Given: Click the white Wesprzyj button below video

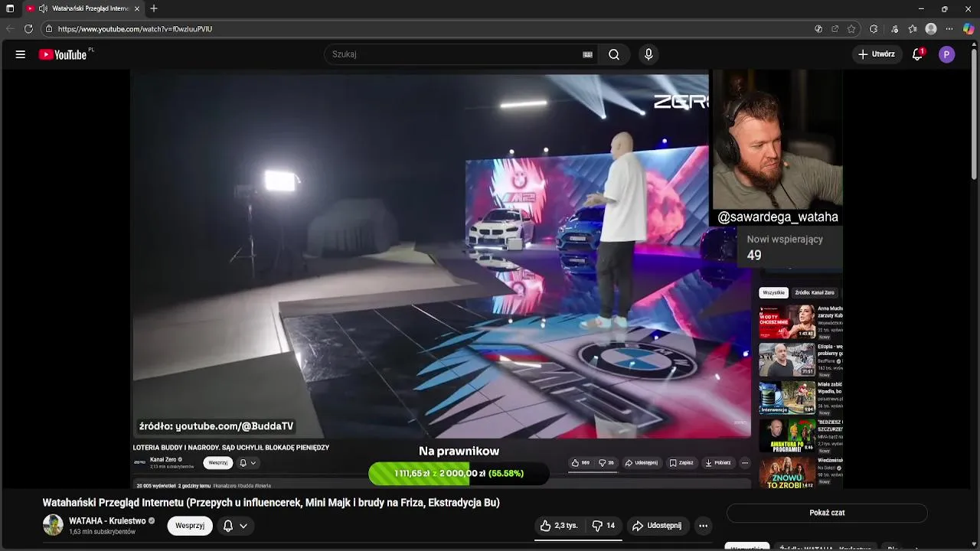Looking at the screenshot, I should coord(190,526).
